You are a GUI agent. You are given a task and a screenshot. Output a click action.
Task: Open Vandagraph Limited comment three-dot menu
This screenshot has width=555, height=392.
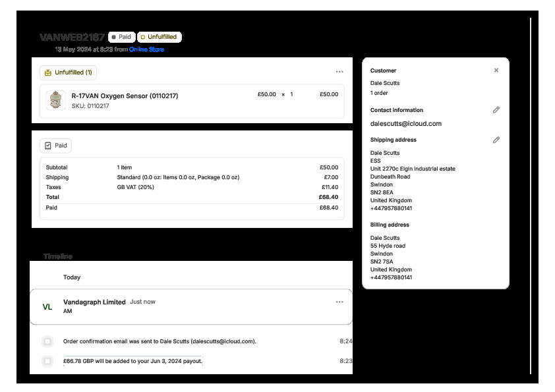(x=339, y=302)
